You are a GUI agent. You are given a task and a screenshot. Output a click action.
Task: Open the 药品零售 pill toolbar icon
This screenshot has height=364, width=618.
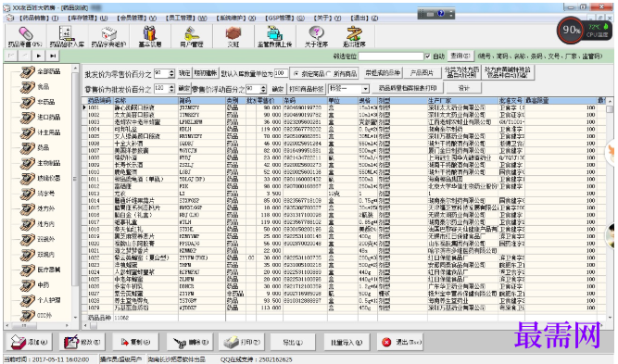click(x=25, y=36)
